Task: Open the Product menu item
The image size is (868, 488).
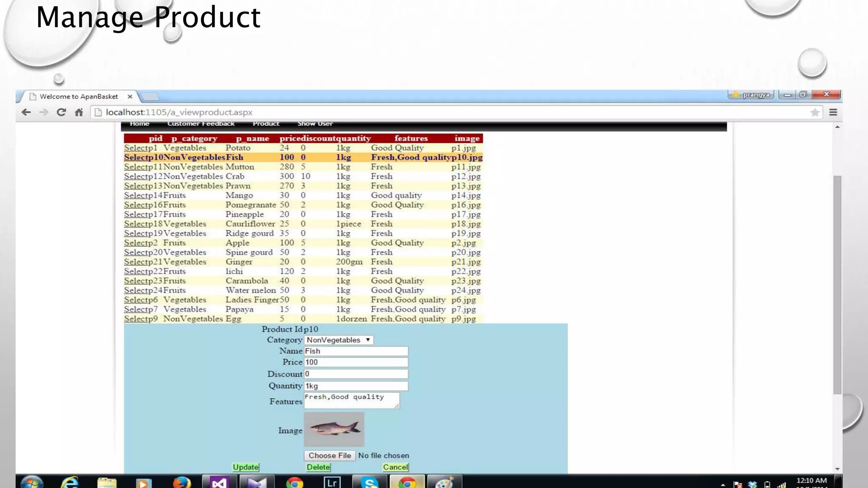Action: tap(266, 124)
